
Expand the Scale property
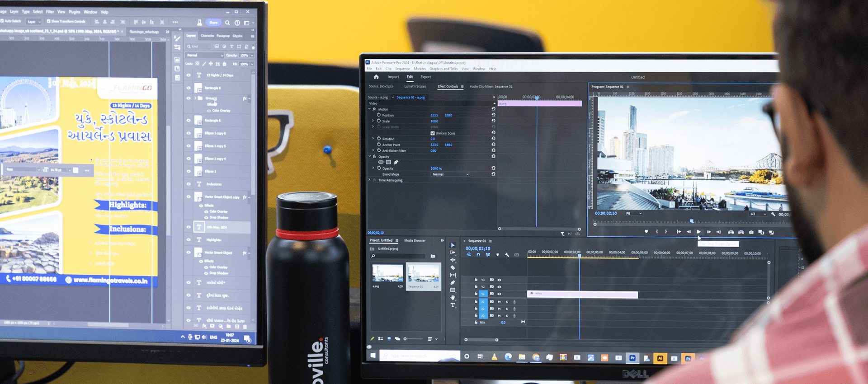[373, 121]
